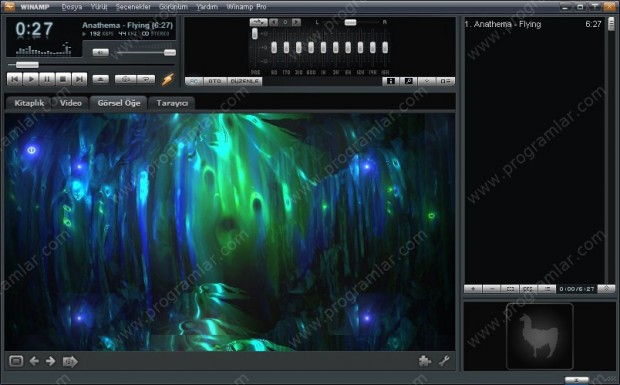Open the visualization plugin puzzle icon

[x=425, y=360]
